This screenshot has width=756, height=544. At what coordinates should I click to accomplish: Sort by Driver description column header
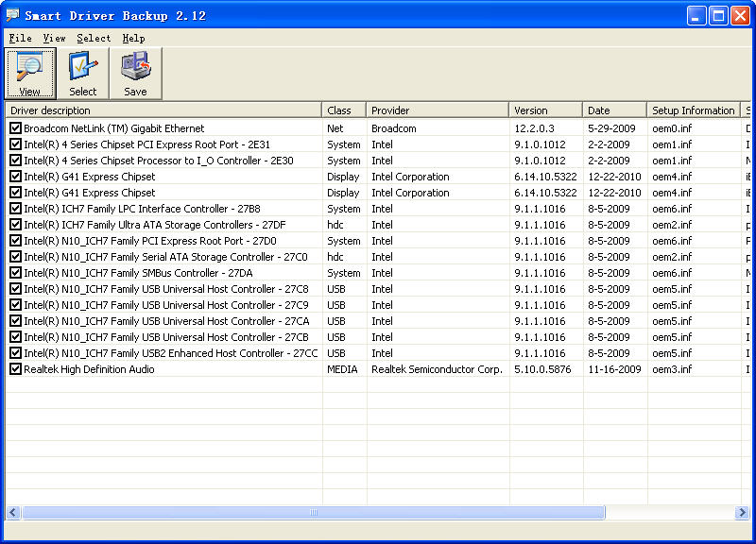coord(163,110)
